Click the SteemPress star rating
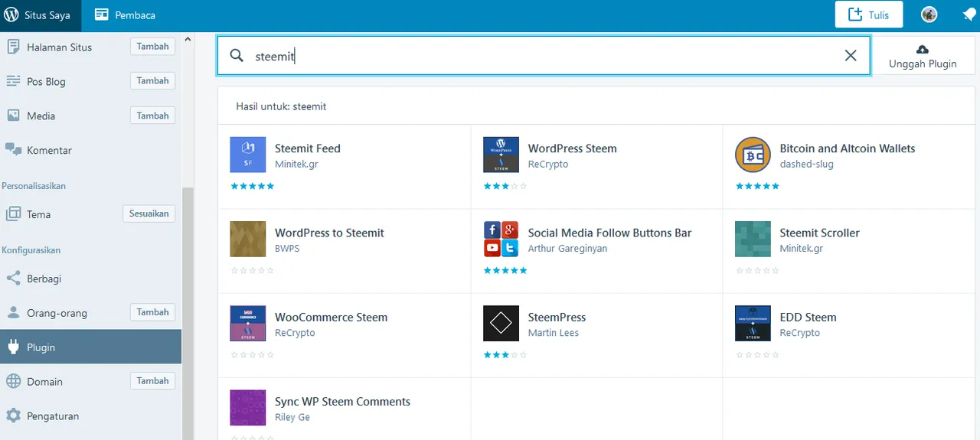The width and height of the screenshot is (980, 440). (505, 354)
